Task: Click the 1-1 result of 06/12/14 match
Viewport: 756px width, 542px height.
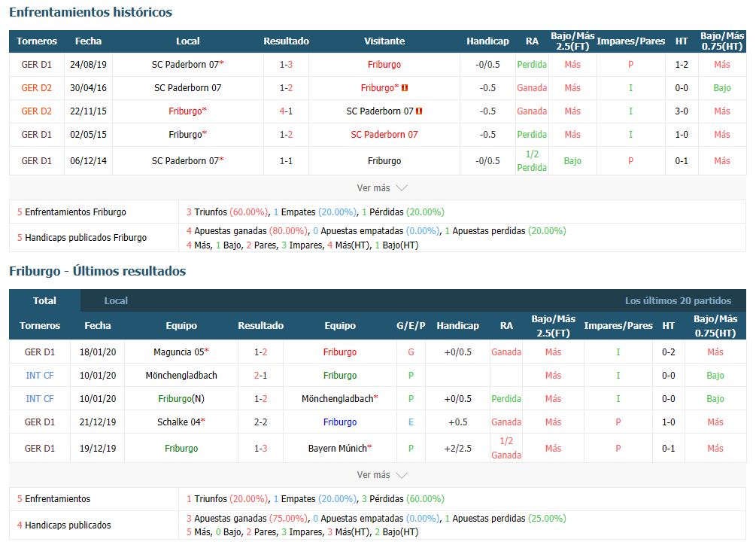Action: pyautogui.click(x=287, y=161)
